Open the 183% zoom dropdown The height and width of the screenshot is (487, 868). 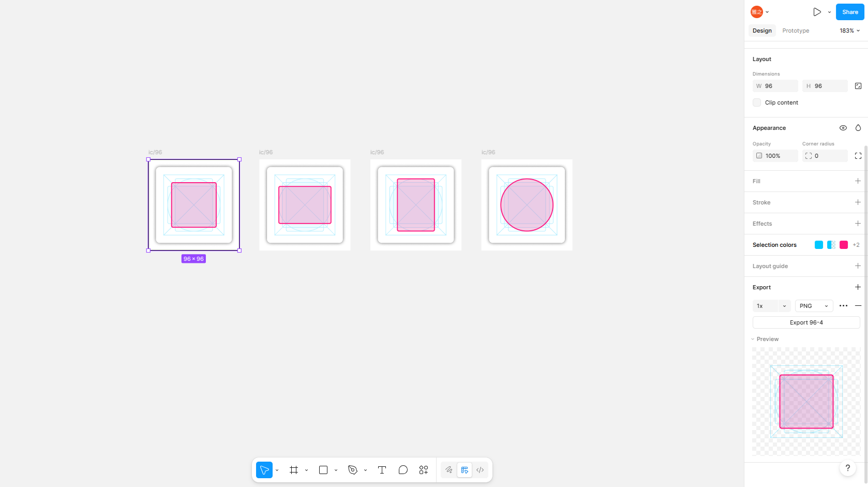(849, 31)
